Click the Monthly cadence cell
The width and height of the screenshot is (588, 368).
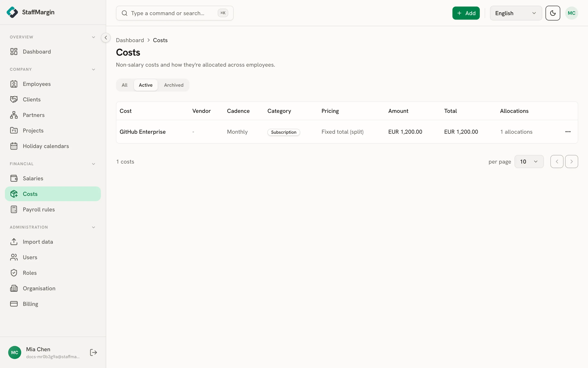[x=237, y=132]
